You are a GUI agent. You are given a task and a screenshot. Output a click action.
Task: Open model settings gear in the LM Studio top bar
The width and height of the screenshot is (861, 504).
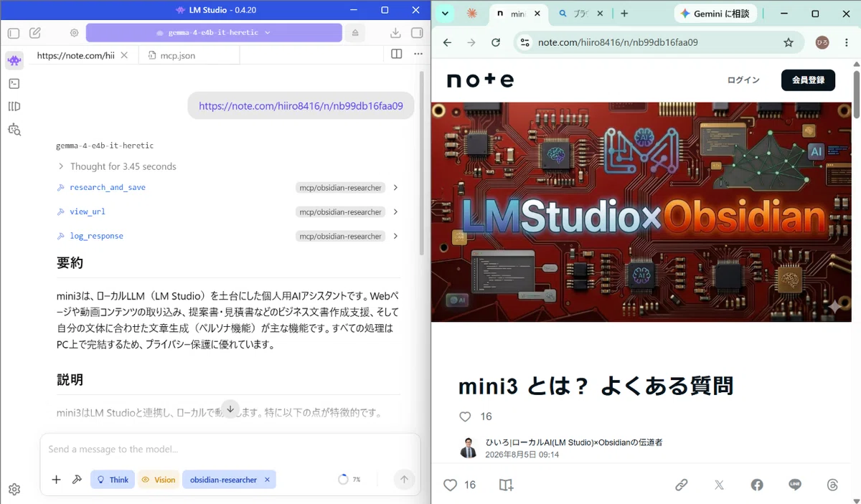click(x=75, y=33)
